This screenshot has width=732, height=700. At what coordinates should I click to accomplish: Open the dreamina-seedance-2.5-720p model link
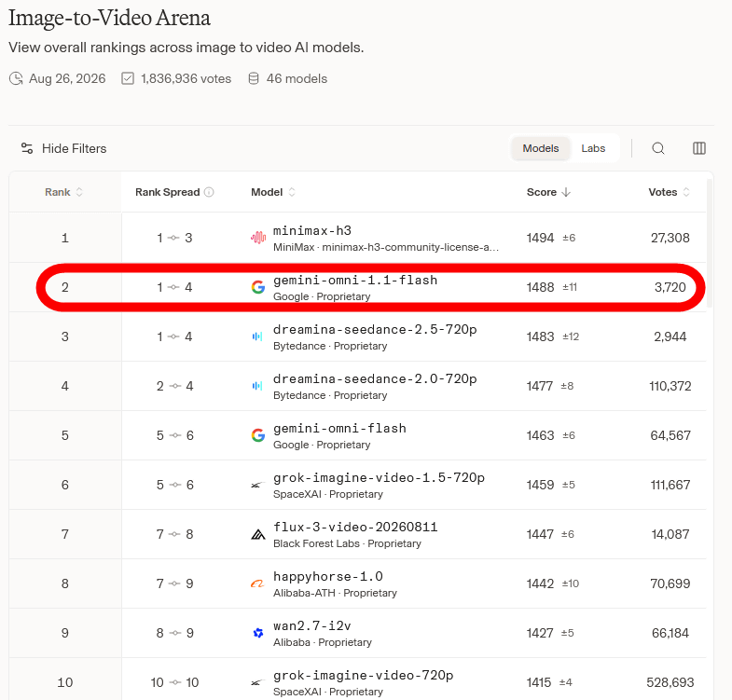(375, 330)
